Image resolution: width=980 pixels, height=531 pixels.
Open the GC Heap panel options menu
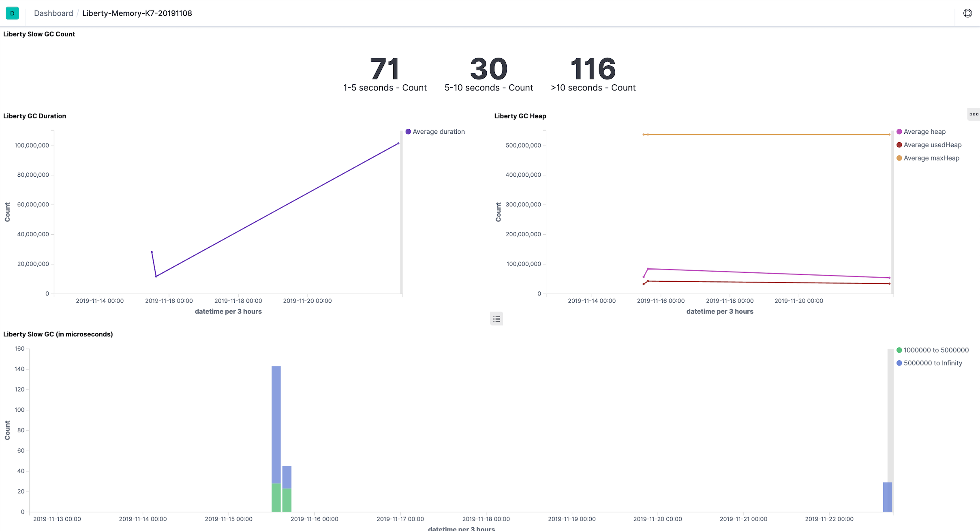tap(974, 114)
